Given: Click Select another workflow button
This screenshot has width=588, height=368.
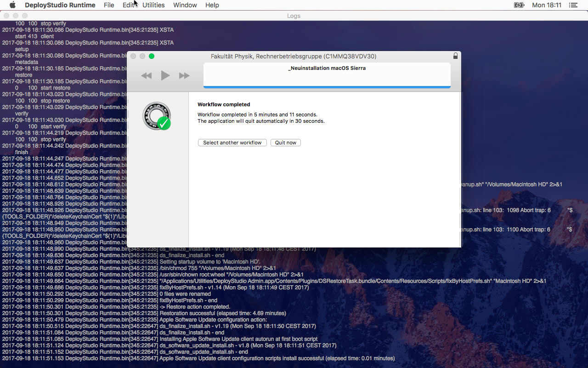Looking at the screenshot, I should pyautogui.click(x=232, y=143).
